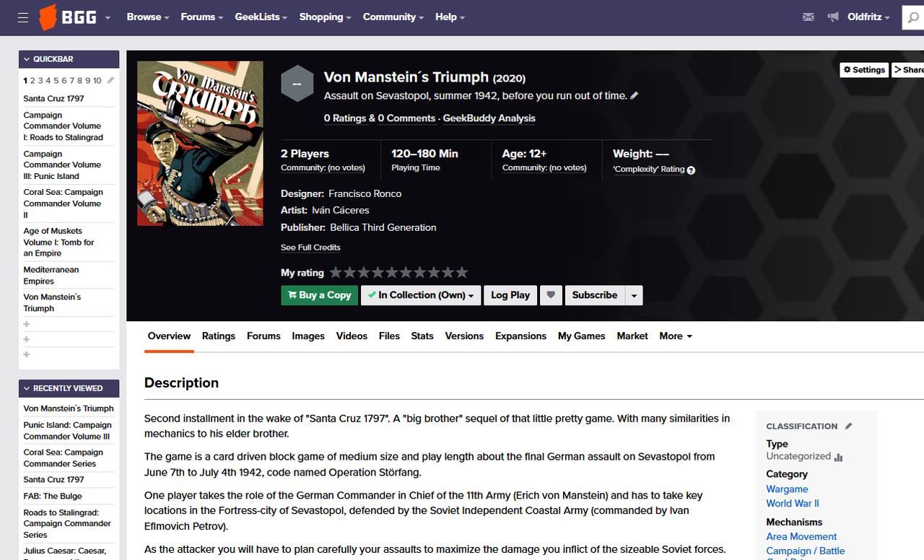
Task: Open the Subscribe options arrow
Action: coord(634,295)
